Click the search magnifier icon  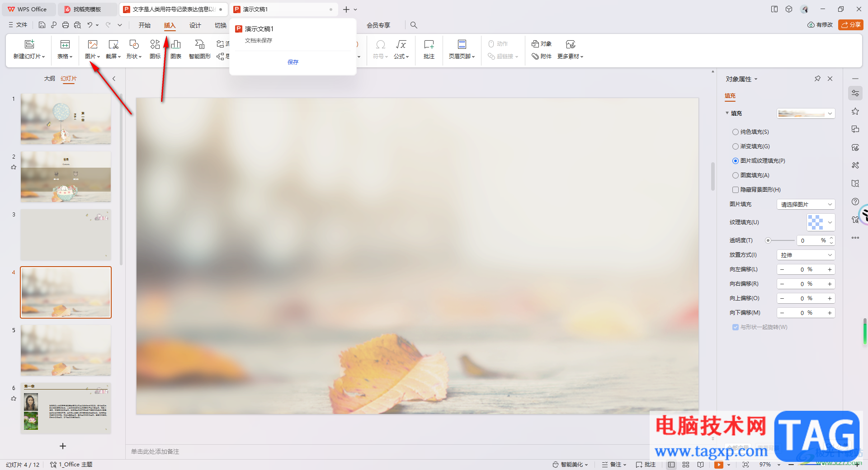414,25
